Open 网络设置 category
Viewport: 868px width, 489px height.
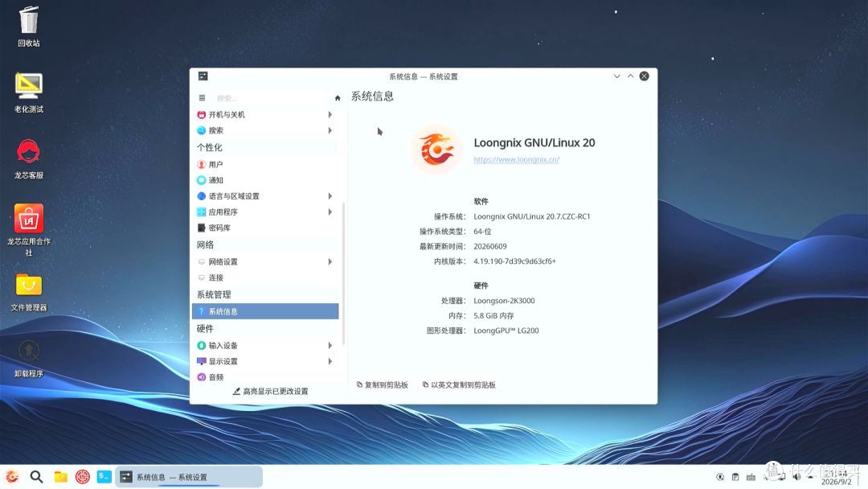[265, 262]
